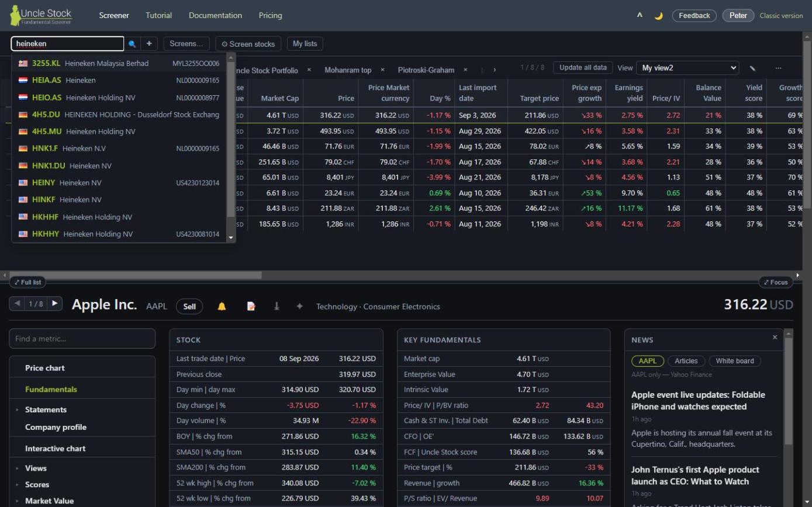Viewport: 812px width, 507px height.
Task: Open Company profile in sidebar
Action: (x=56, y=428)
